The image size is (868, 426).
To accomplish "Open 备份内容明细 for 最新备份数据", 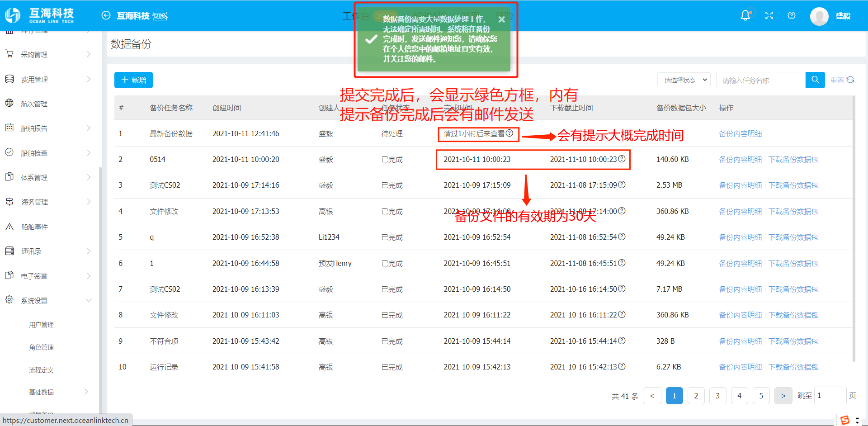I will pyautogui.click(x=741, y=133).
